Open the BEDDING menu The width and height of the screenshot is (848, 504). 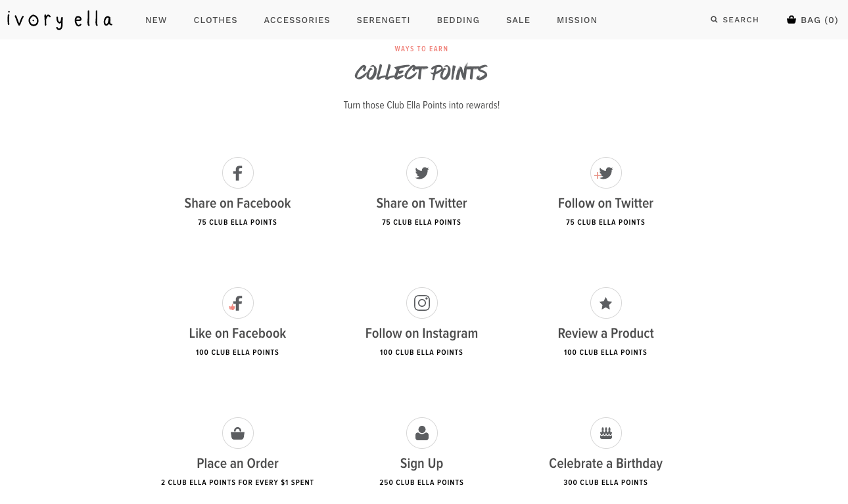coord(458,20)
